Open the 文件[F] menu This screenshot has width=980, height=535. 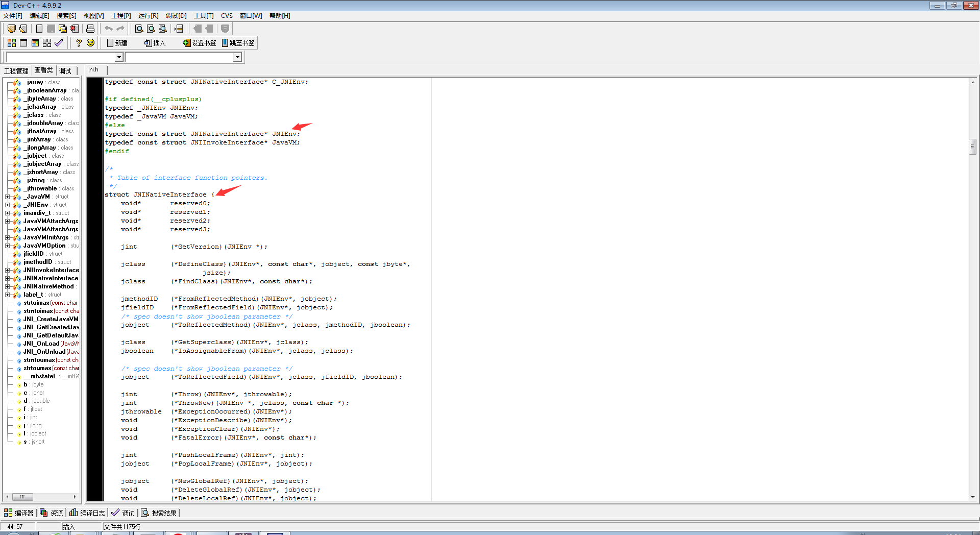click(13, 16)
